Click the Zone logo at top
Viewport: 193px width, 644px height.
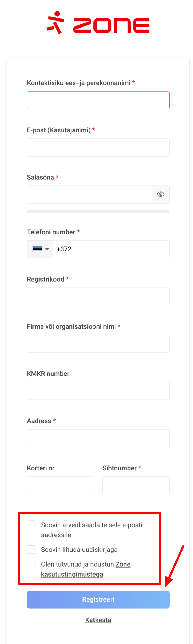[x=98, y=23]
